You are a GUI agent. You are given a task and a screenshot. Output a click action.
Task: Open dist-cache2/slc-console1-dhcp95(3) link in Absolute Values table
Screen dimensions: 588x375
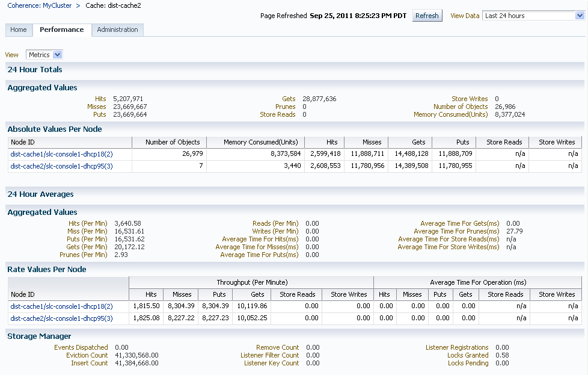[61, 166]
